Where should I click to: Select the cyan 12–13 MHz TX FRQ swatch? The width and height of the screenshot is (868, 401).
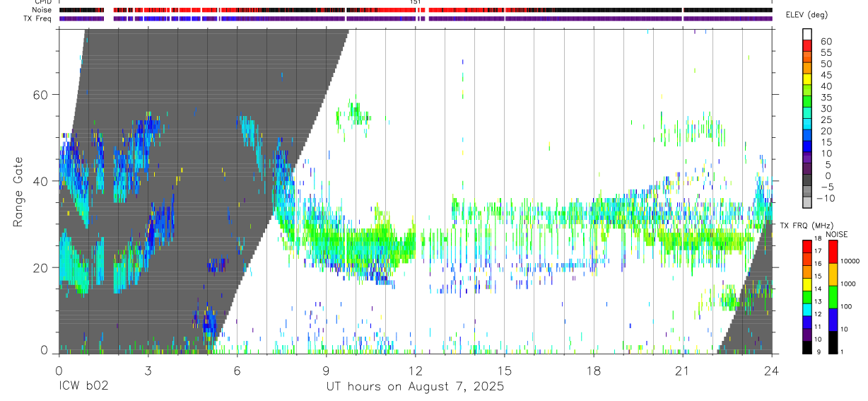[x=807, y=310]
